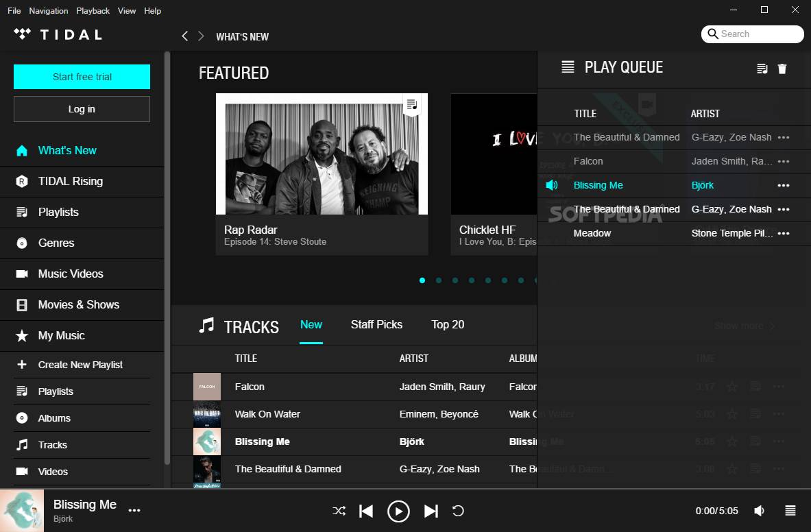
Task: Select the third featured carousel dot
Action: click(x=455, y=280)
